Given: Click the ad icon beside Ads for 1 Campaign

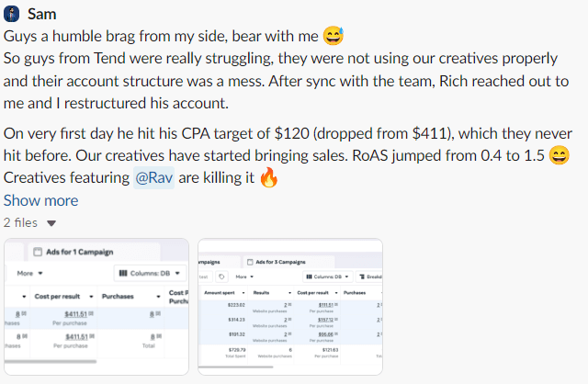Looking at the screenshot, I should tap(38, 252).
